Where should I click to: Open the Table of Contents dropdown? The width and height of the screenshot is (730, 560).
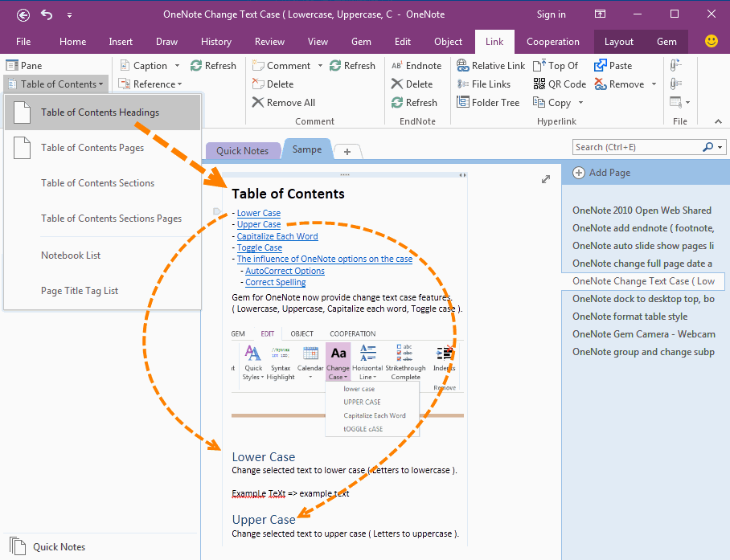tap(55, 84)
